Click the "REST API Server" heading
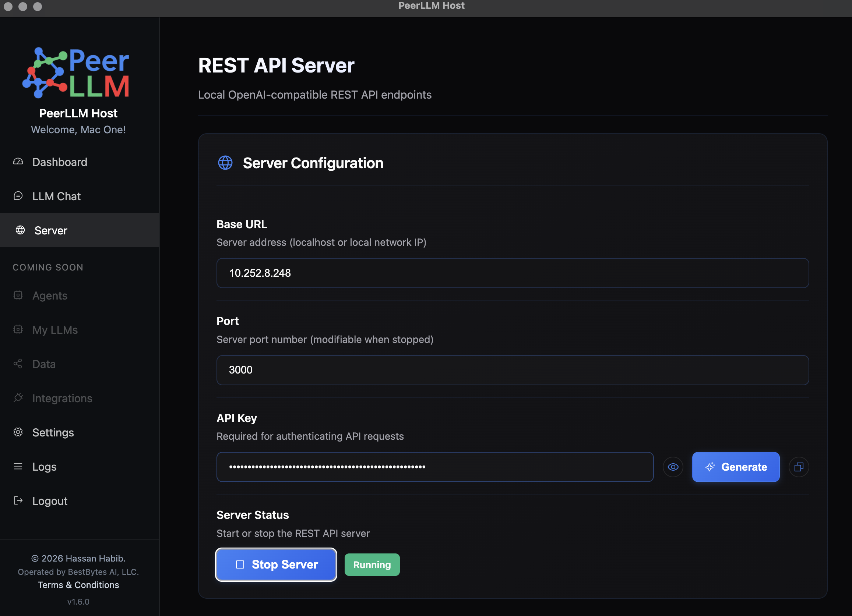 (x=276, y=65)
